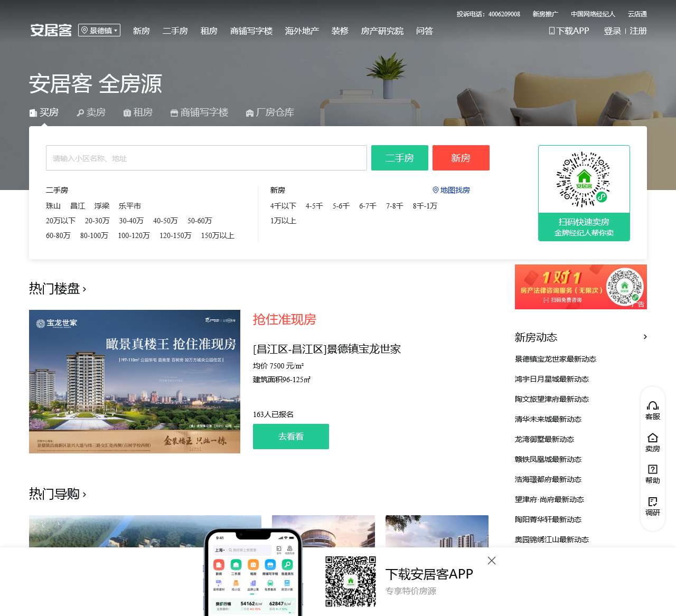Expand 热门楼盘 section arrow
This screenshot has width=676, height=616.
pyautogui.click(x=84, y=289)
